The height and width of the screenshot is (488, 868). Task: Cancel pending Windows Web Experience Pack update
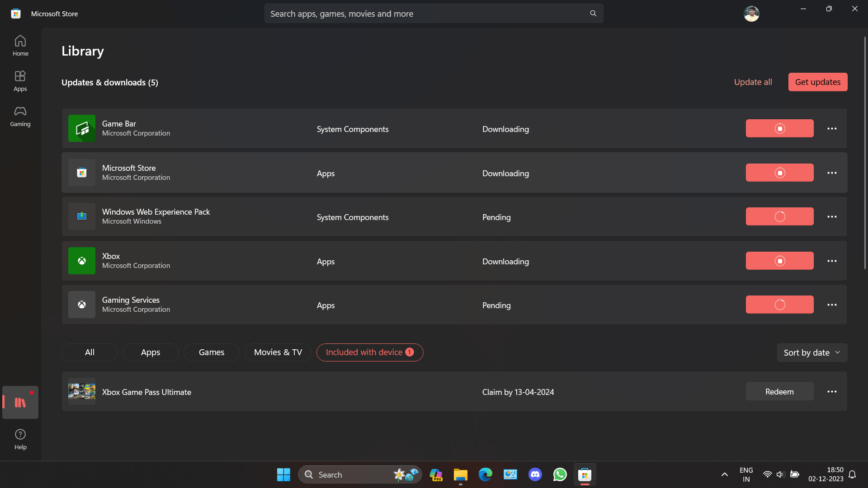coord(780,216)
